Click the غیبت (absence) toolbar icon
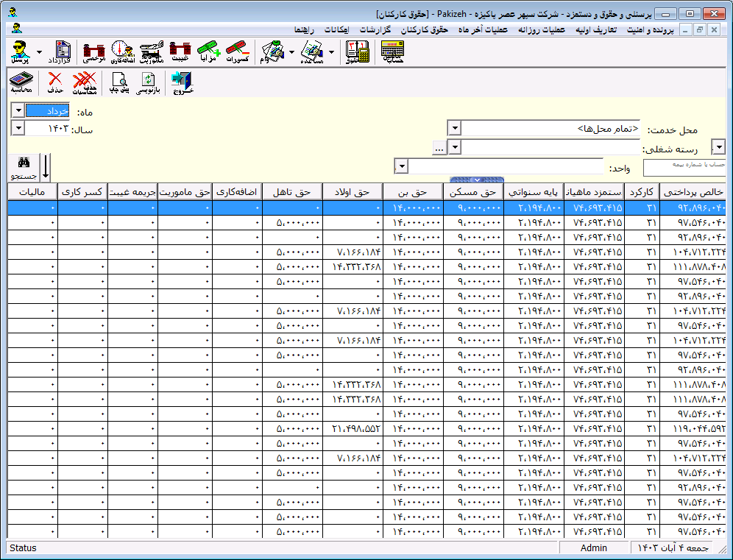The image size is (733, 560). tap(180, 52)
